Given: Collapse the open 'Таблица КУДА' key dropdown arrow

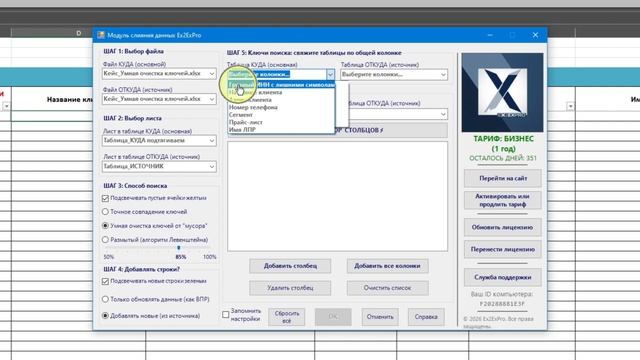Looking at the screenshot, I should 330,74.
